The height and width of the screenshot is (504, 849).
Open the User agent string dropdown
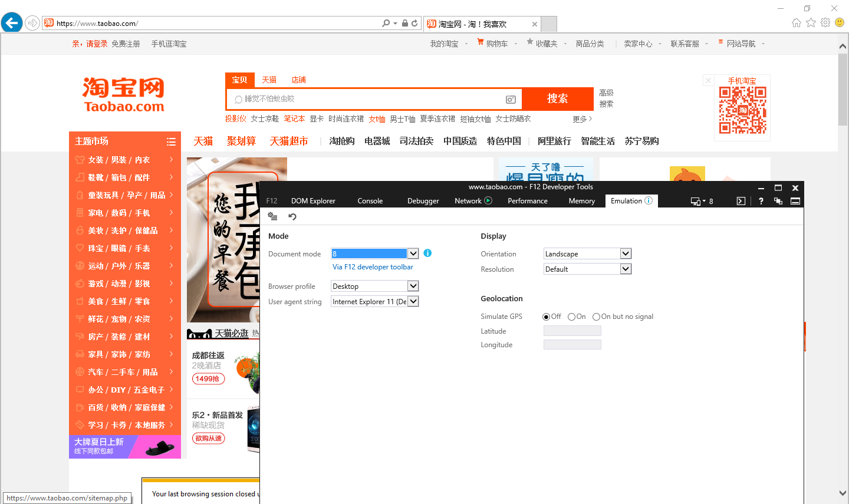pyautogui.click(x=413, y=301)
